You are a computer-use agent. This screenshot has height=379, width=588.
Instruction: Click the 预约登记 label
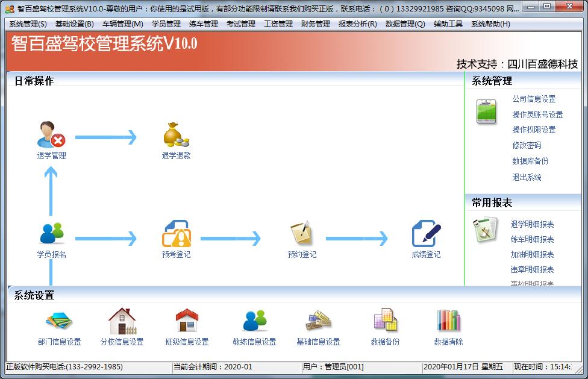[x=302, y=254]
